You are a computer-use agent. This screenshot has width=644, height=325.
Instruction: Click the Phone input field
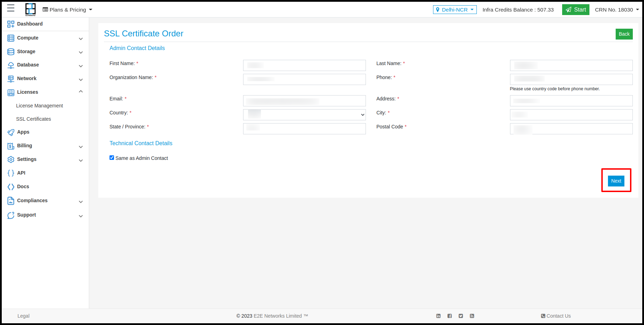tap(571, 79)
